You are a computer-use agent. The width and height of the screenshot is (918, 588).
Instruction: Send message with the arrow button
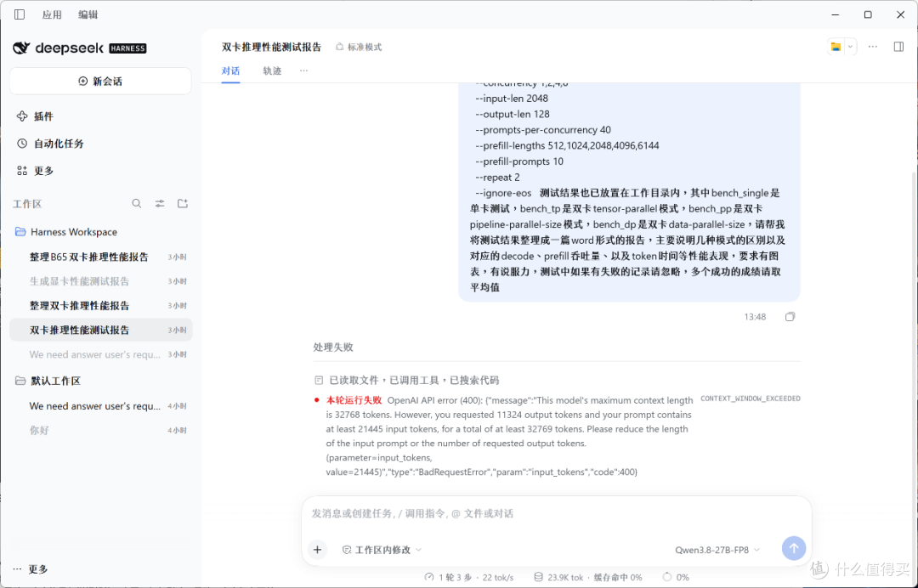pos(793,548)
